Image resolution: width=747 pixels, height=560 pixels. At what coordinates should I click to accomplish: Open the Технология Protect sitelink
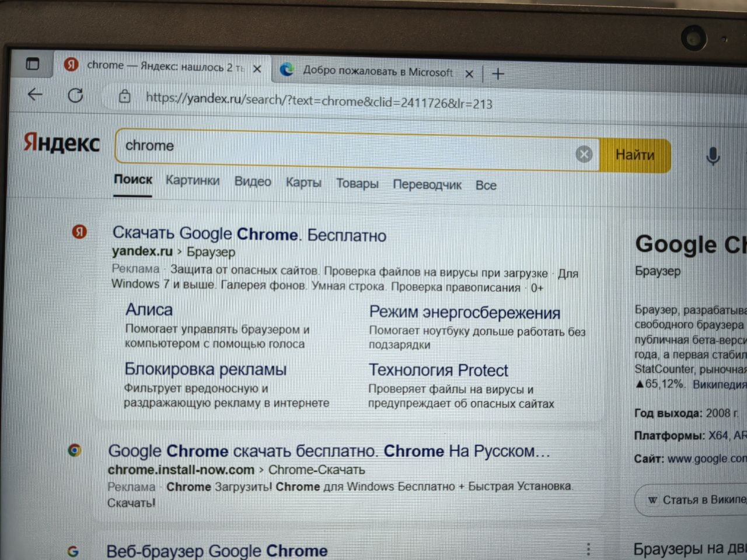tap(438, 370)
